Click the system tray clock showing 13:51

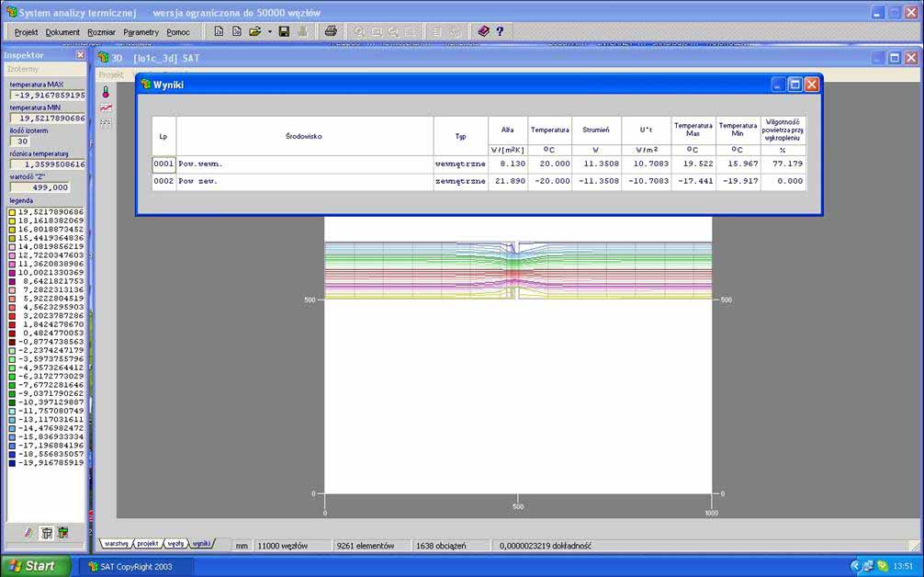point(902,567)
